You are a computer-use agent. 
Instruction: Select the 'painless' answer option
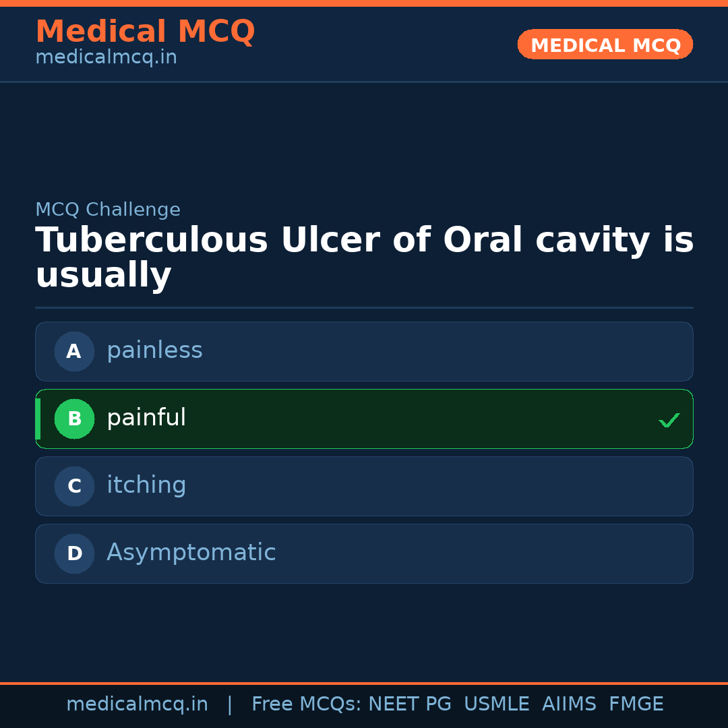point(364,351)
